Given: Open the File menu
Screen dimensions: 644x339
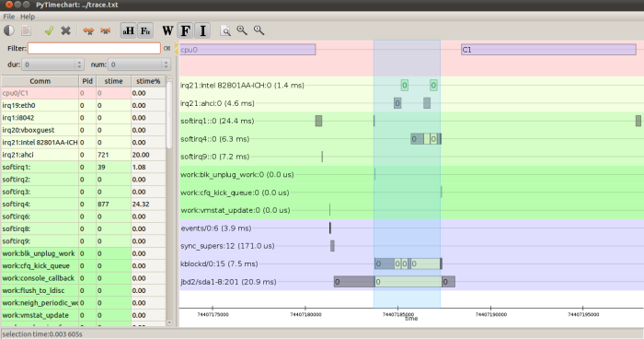Looking at the screenshot, I should pyautogui.click(x=8, y=17).
